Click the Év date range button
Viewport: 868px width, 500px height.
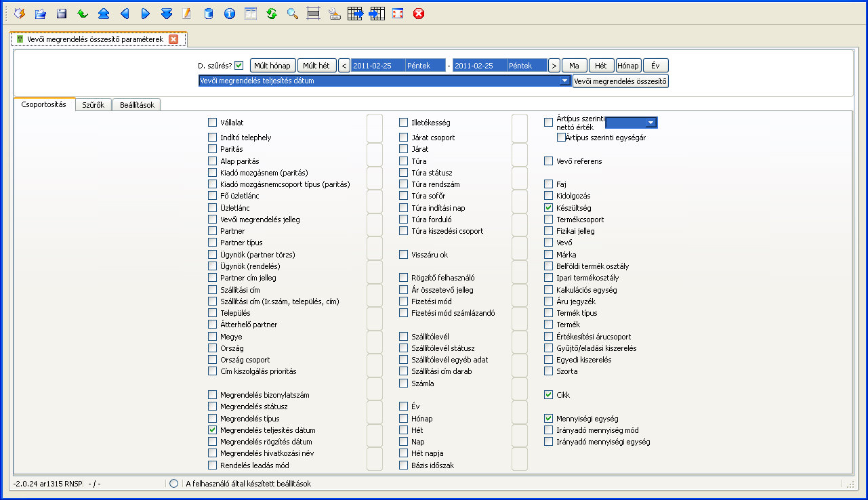[656, 66]
